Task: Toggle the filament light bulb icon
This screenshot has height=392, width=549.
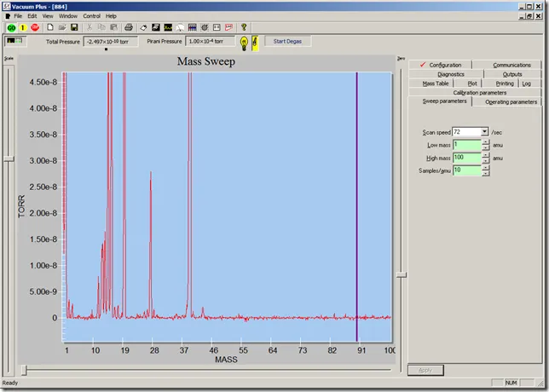Action: coord(244,43)
